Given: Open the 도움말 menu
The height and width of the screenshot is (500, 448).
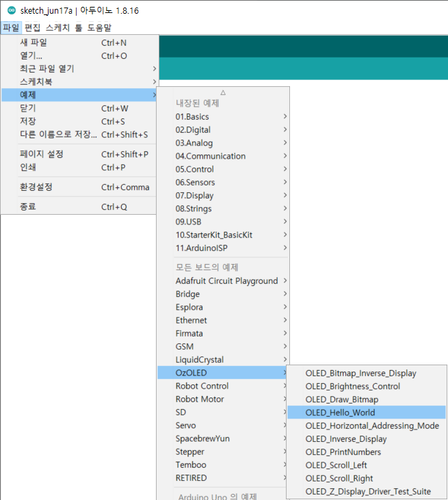Looking at the screenshot, I should click(x=99, y=28).
